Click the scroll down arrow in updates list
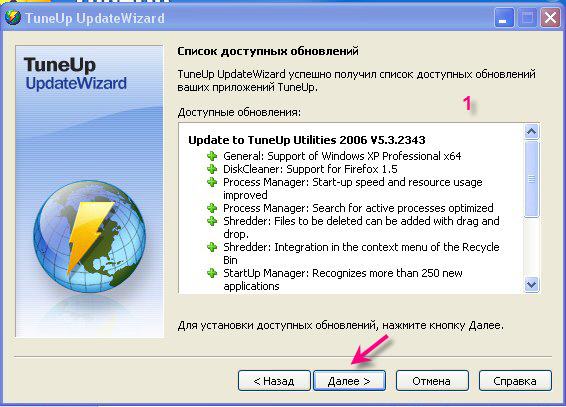This screenshot has height=407, width=566. coord(531,284)
